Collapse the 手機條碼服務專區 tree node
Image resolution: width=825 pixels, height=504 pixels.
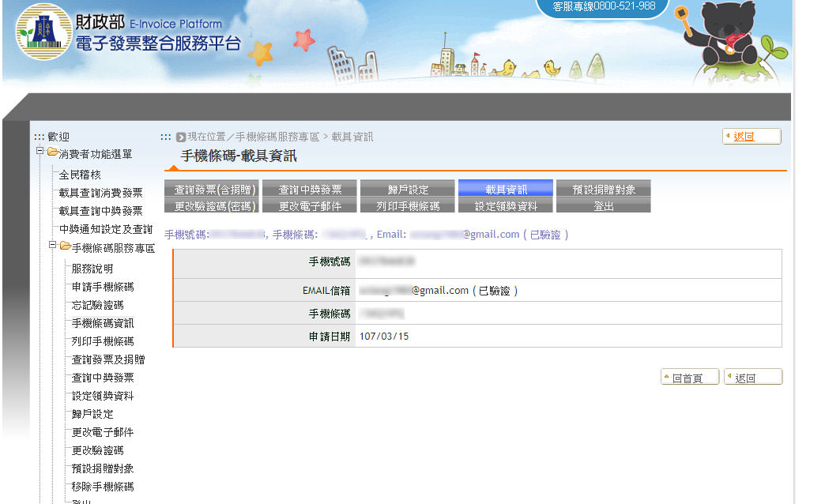click(53, 246)
